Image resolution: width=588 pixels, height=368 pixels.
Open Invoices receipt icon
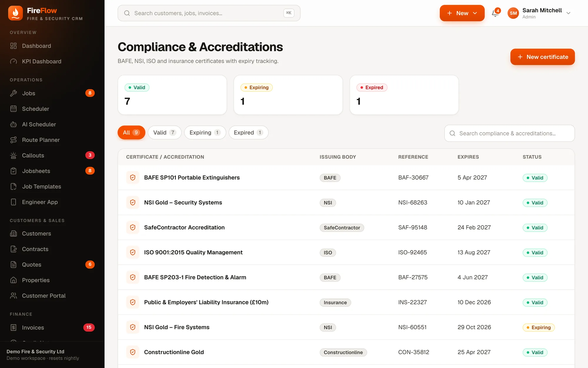click(x=14, y=328)
